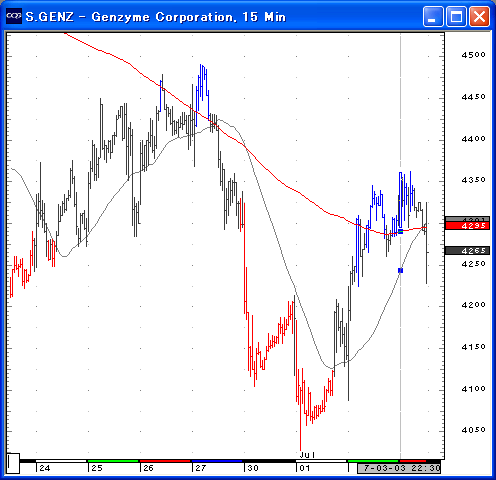The image size is (496, 480).
Task: Click the green-blue marker on red average line
Action: coord(401,231)
